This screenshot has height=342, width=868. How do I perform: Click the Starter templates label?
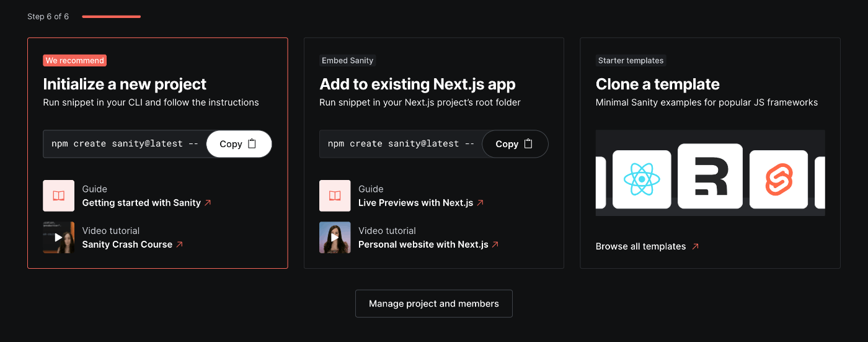(631, 60)
